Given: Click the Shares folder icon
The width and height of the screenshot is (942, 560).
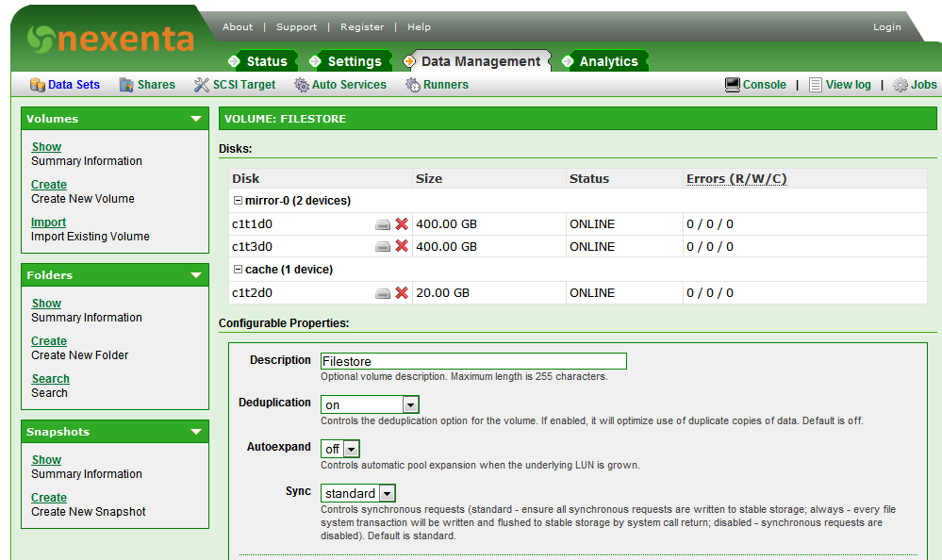Looking at the screenshot, I should [x=126, y=85].
